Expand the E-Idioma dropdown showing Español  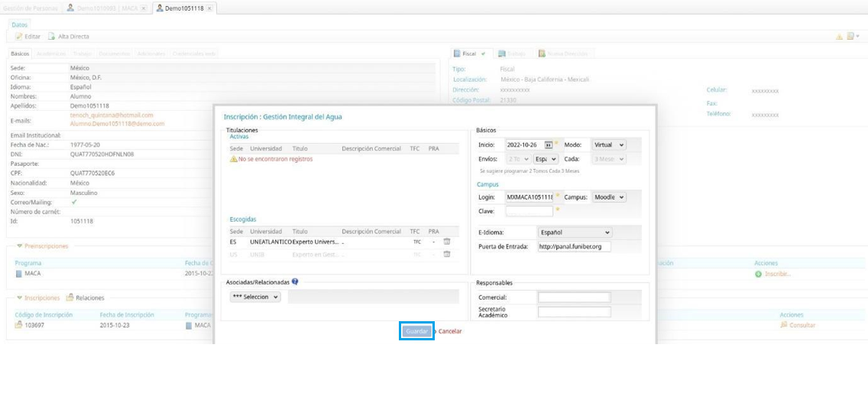[x=575, y=233]
